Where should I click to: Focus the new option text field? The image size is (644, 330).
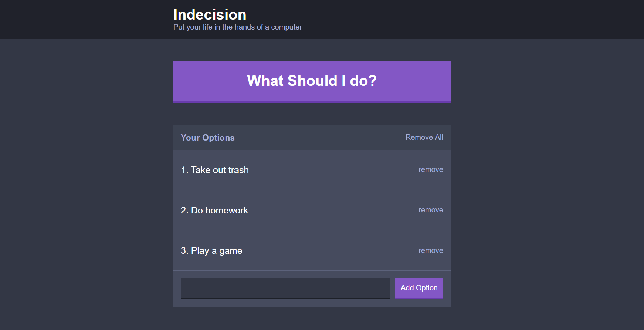pos(285,288)
